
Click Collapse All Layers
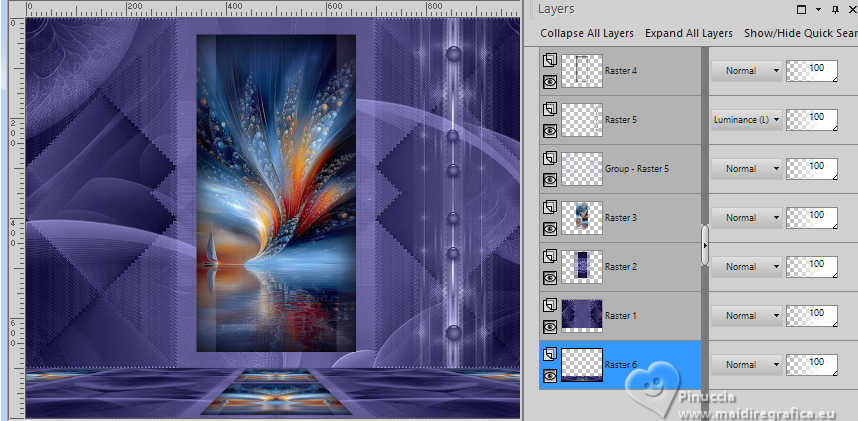pyautogui.click(x=587, y=33)
